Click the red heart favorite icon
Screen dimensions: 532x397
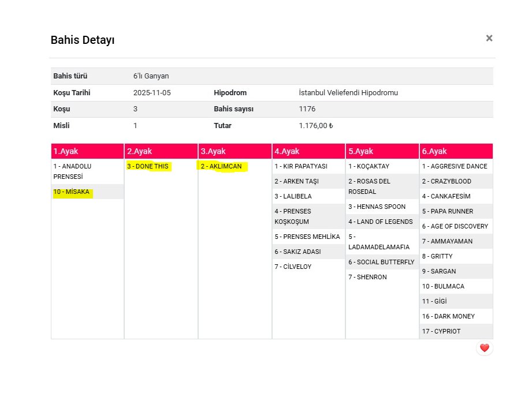485,348
